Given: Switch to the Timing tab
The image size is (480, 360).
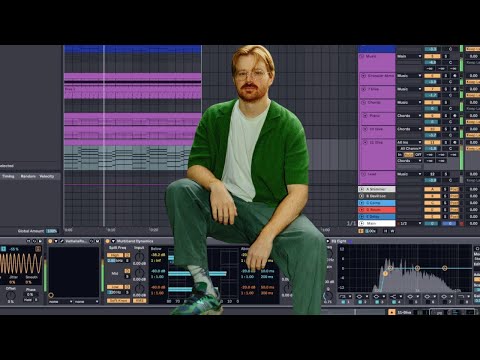Looking at the screenshot, I should 8,176.
